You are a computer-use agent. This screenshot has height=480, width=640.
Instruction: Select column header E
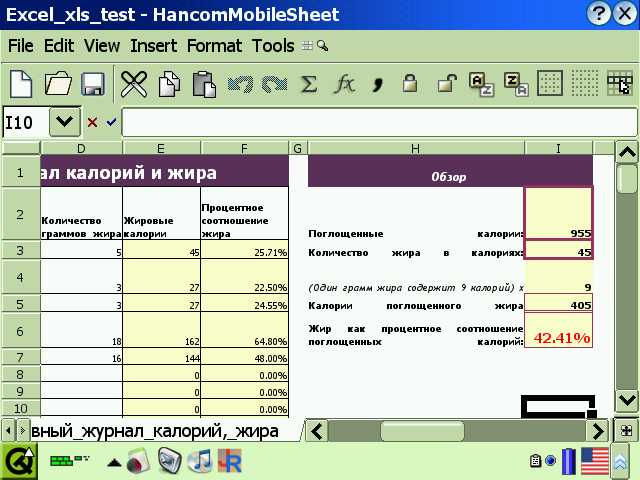[161, 148]
